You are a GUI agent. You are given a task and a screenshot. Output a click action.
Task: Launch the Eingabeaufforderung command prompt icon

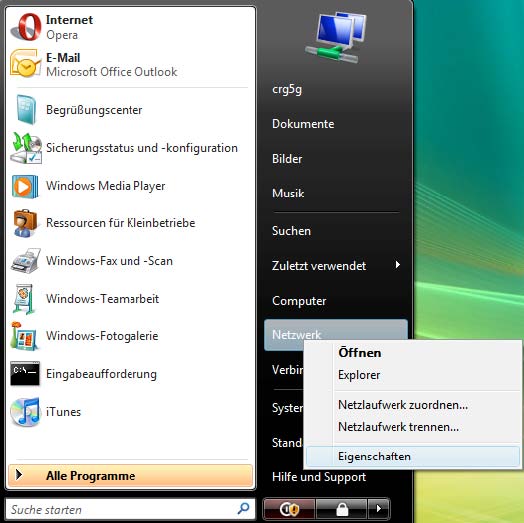coord(25,373)
